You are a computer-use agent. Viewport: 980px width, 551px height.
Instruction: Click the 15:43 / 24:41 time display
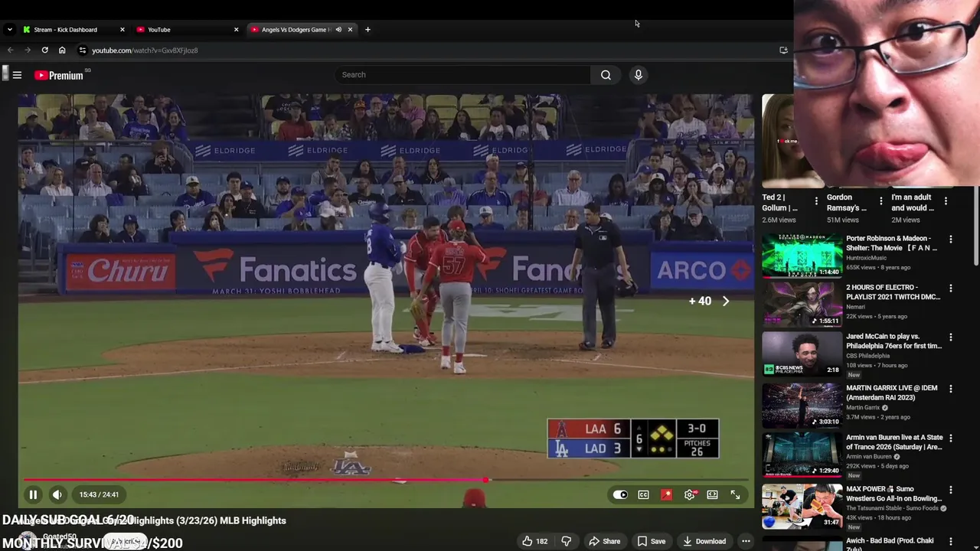(99, 494)
